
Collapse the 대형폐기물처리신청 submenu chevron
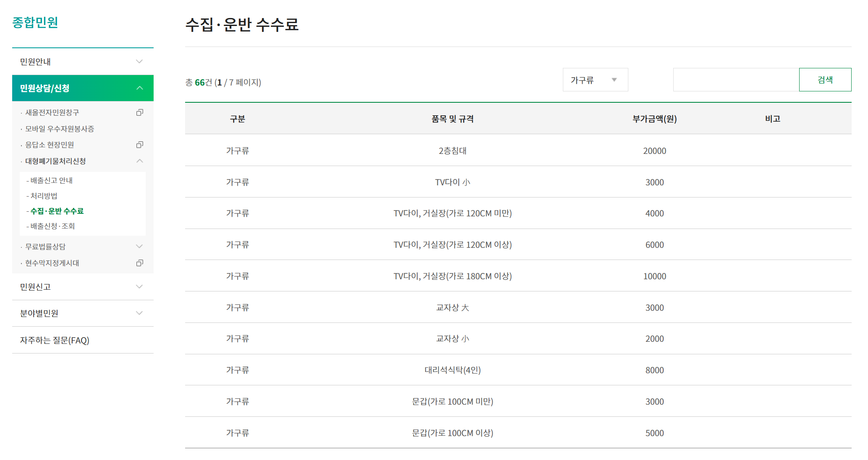click(140, 161)
